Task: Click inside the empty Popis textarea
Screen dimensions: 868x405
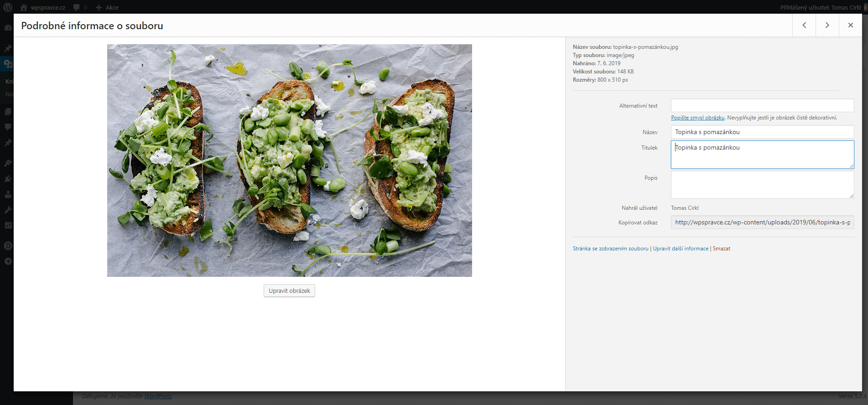Action: pyautogui.click(x=762, y=185)
